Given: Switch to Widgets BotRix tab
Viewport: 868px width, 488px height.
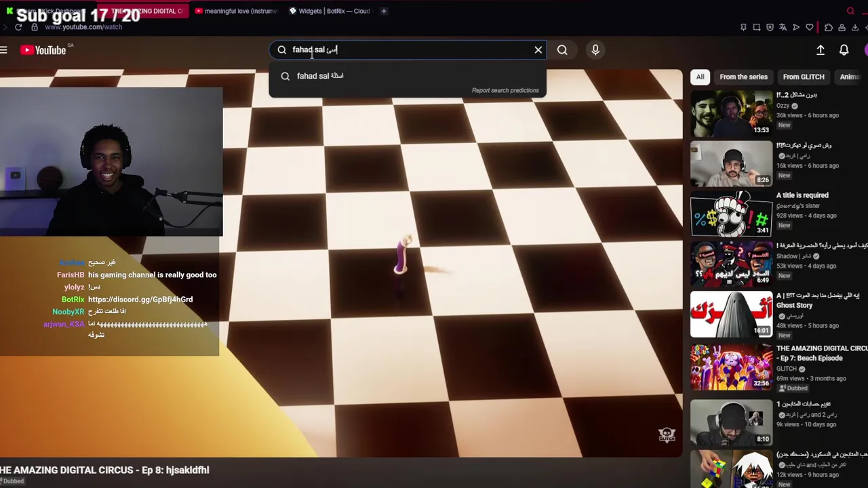Looking at the screenshot, I should [329, 11].
